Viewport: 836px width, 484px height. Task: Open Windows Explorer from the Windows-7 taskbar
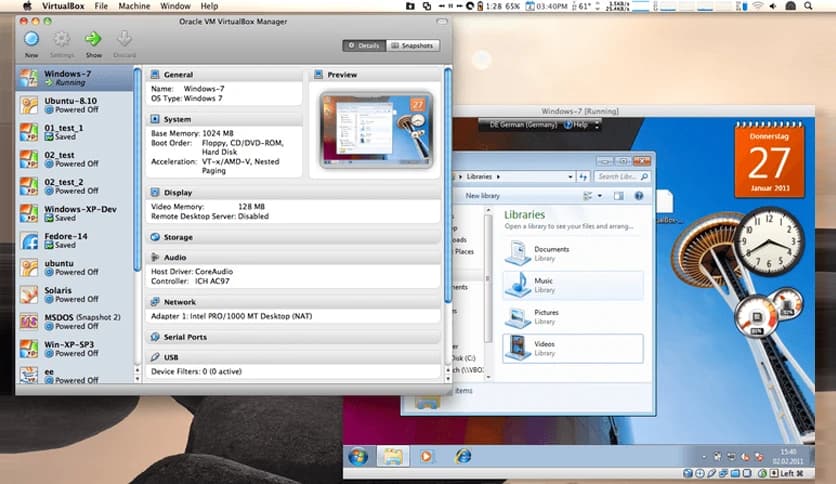[x=393, y=456]
